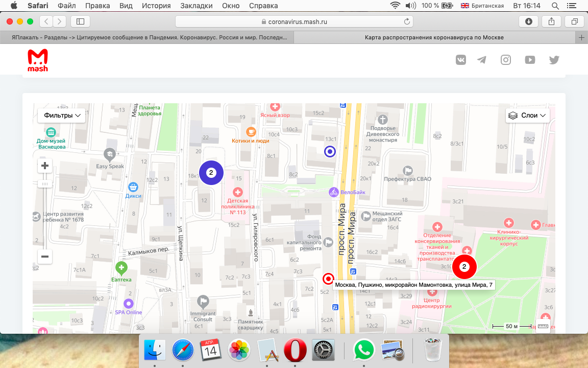Open the Закладки menu
Viewport: 588px width, 368px height.
(x=197, y=6)
